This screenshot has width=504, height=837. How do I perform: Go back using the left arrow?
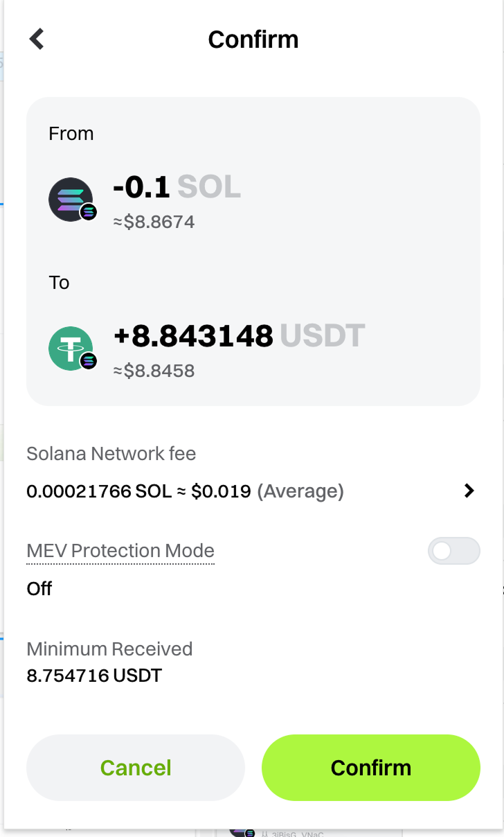[x=37, y=39]
